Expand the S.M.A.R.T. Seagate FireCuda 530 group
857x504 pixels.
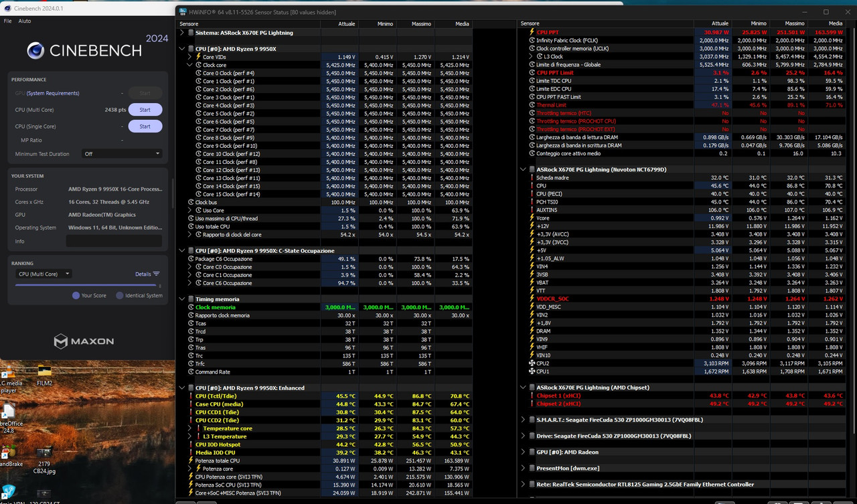(x=523, y=420)
